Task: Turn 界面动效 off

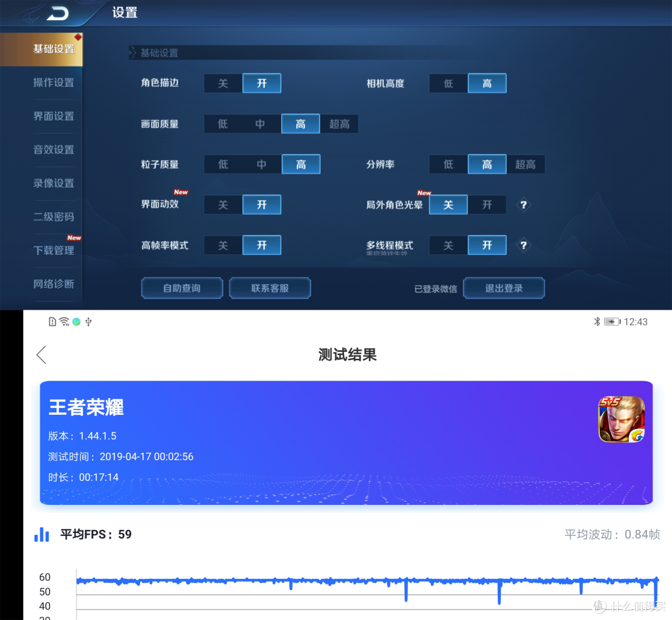Action: click(223, 205)
